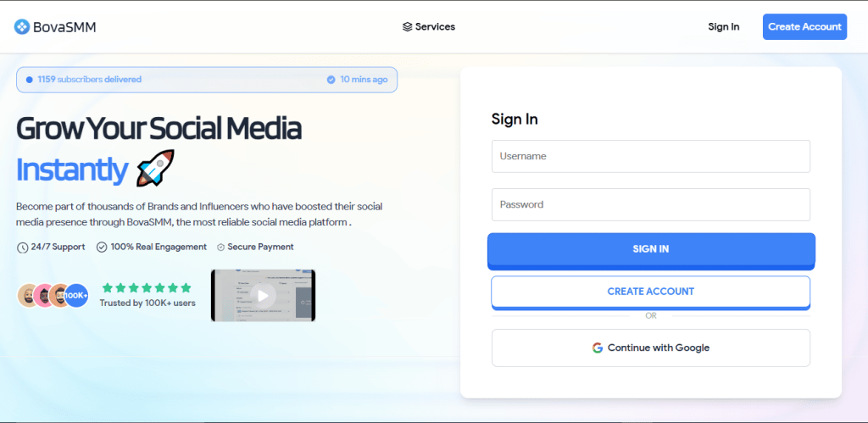868x423 pixels.
Task: Click the 'Sign In' form heading
Action: click(x=515, y=119)
